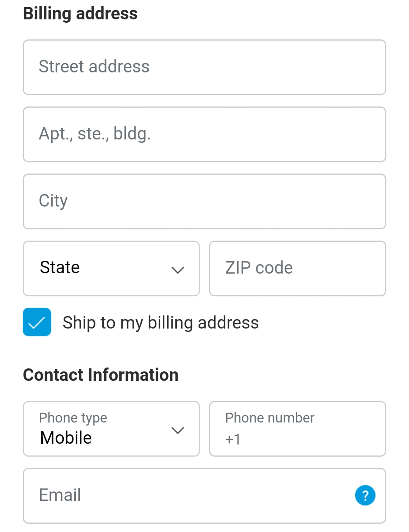Expand the State dropdown chevron
The width and height of the screenshot is (409, 532).
(178, 269)
